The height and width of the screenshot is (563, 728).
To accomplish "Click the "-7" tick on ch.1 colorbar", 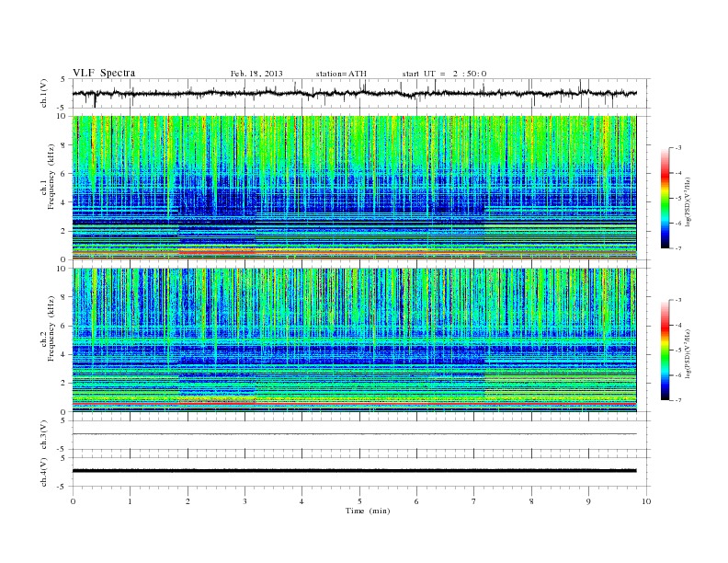I will (678, 248).
